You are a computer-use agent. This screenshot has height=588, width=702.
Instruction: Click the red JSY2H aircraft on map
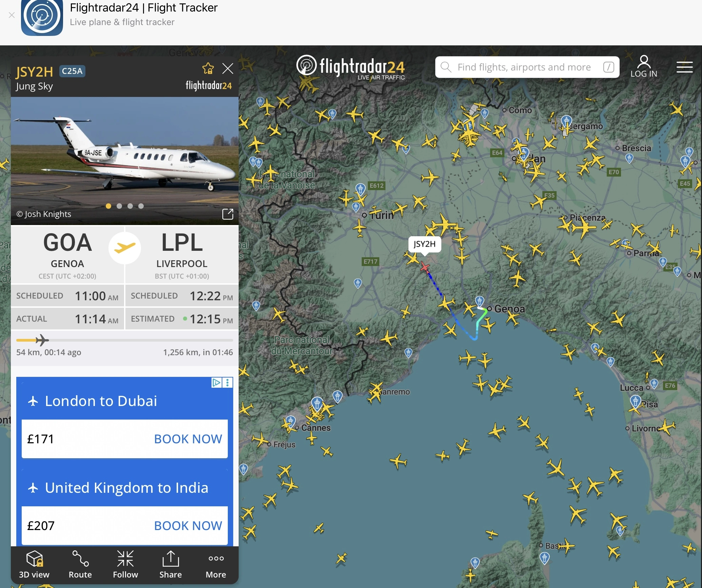[425, 267]
